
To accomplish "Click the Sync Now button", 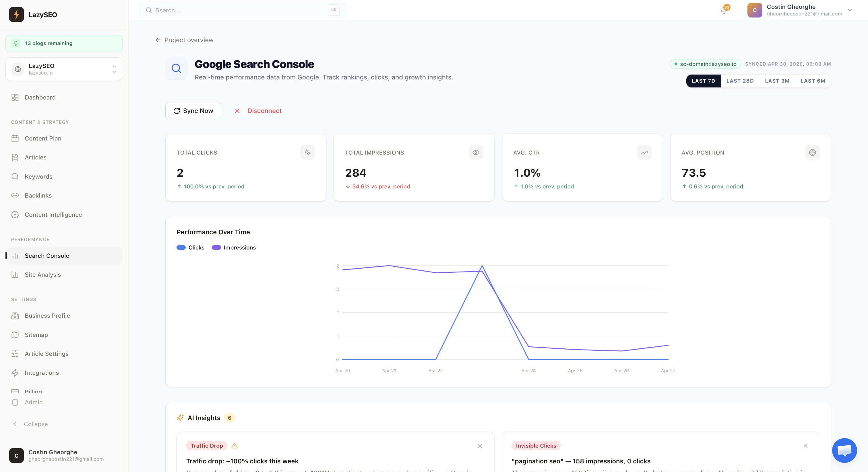I will [x=193, y=111].
